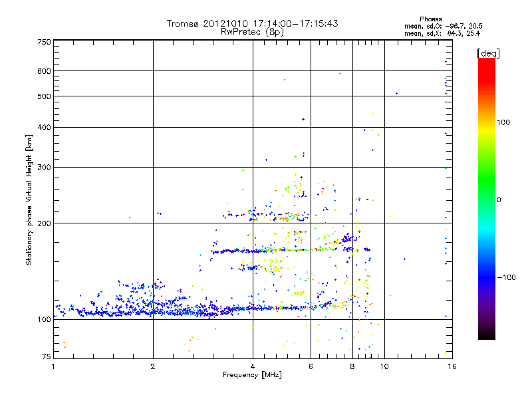Click the plot title 'Tromsø 20121010 17:14:00-17:15:43'
This screenshot has height=399, width=532.
252,23
